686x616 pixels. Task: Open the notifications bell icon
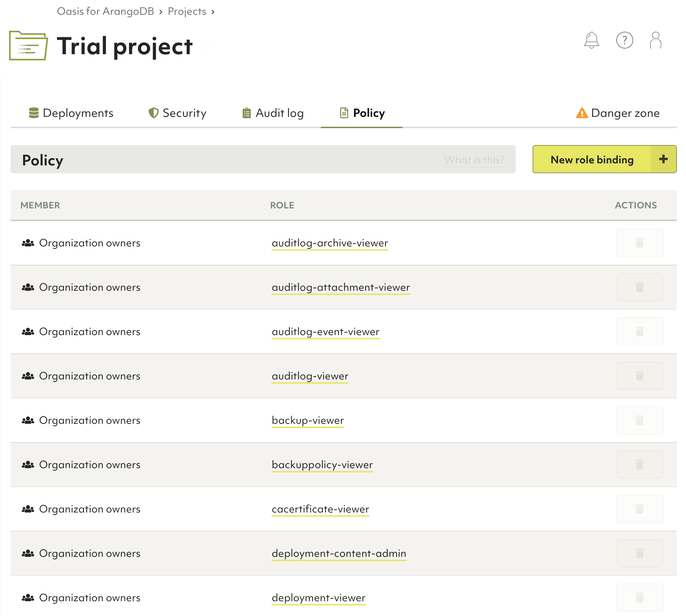pos(591,40)
